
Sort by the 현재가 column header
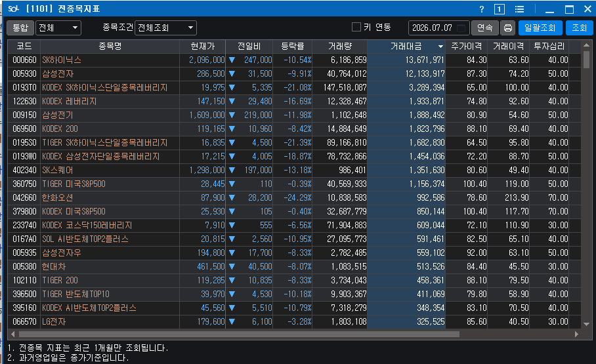[203, 47]
